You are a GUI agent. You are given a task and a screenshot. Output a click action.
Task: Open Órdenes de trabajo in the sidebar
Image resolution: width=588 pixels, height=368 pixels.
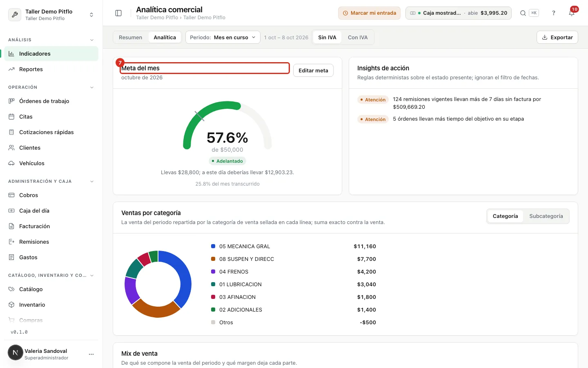pyautogui.click(x=51, y=101)
